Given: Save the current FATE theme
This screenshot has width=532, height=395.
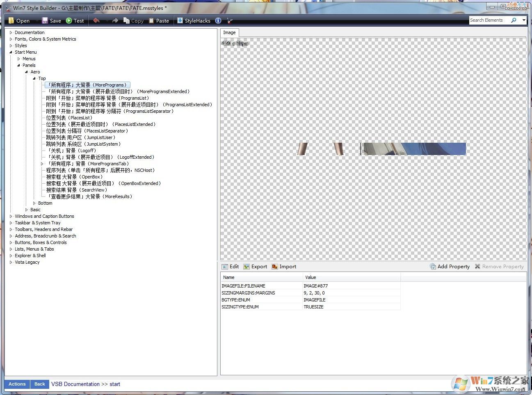Looking at the screenshot, I should [x=51, y=21].
